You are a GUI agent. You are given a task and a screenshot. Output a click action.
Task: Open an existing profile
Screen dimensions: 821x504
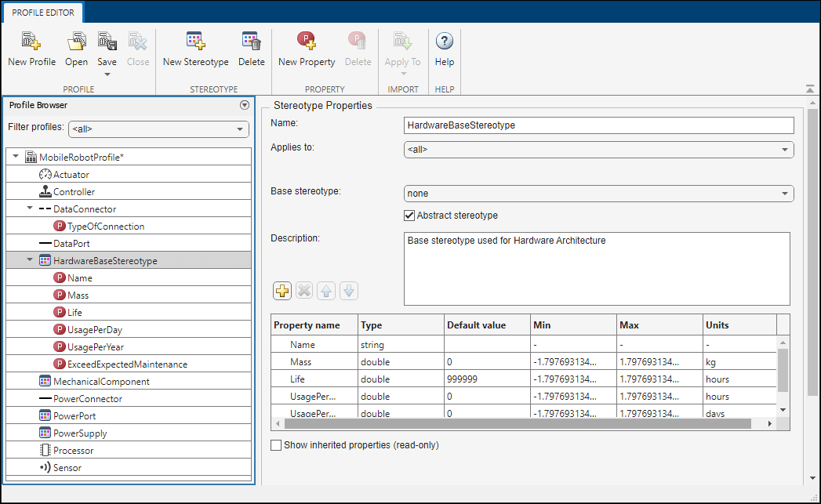[75, 47]
